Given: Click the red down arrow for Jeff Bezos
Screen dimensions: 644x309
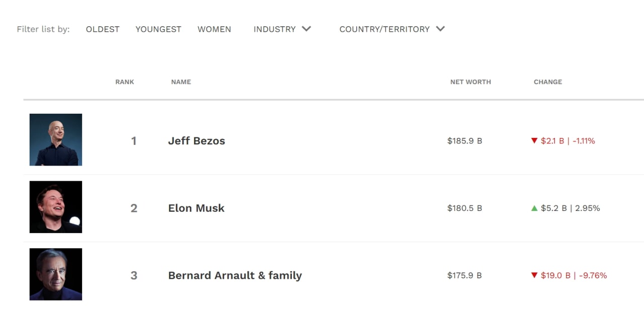Looking at the screenshot, I should click(x=534, y=141).
